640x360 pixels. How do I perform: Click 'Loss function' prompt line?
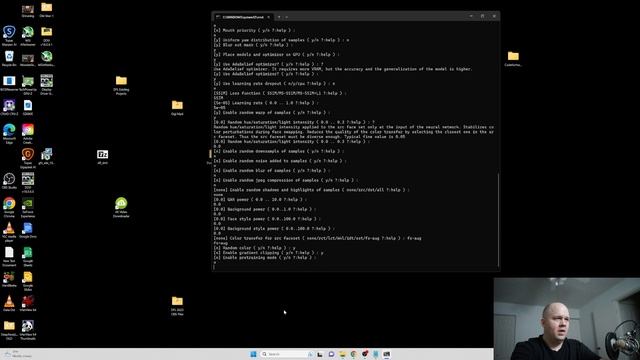pos(280,93)
